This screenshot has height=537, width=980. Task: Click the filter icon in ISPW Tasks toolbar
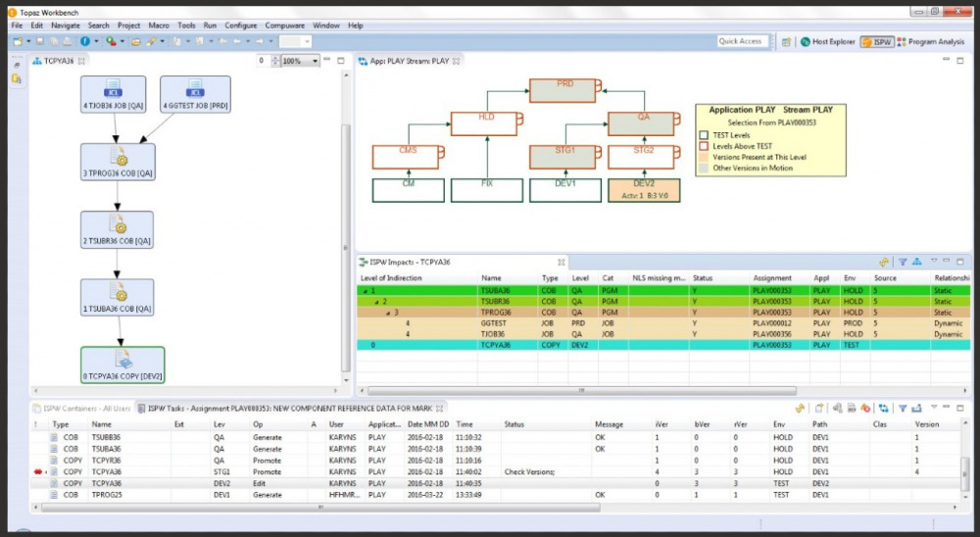coord(903,409)
